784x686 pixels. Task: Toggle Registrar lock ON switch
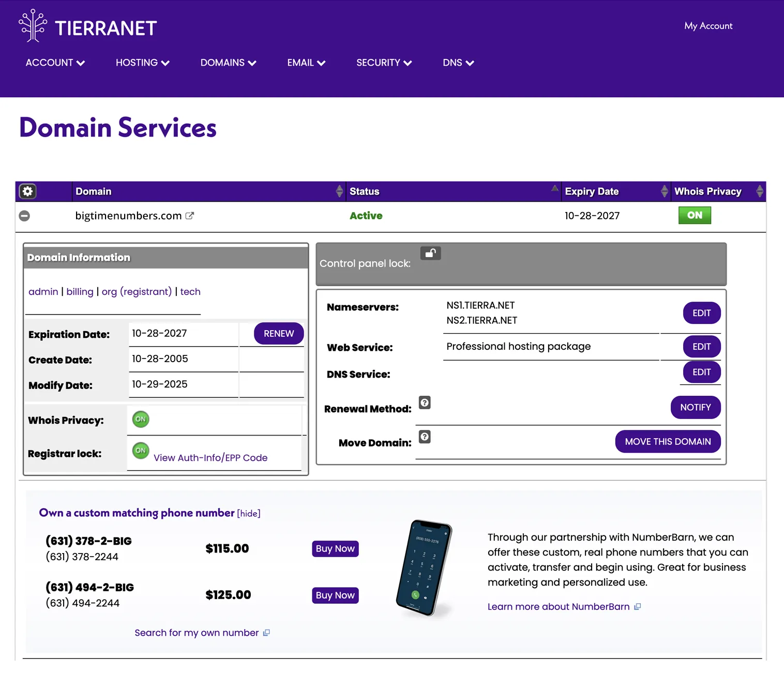141,450
